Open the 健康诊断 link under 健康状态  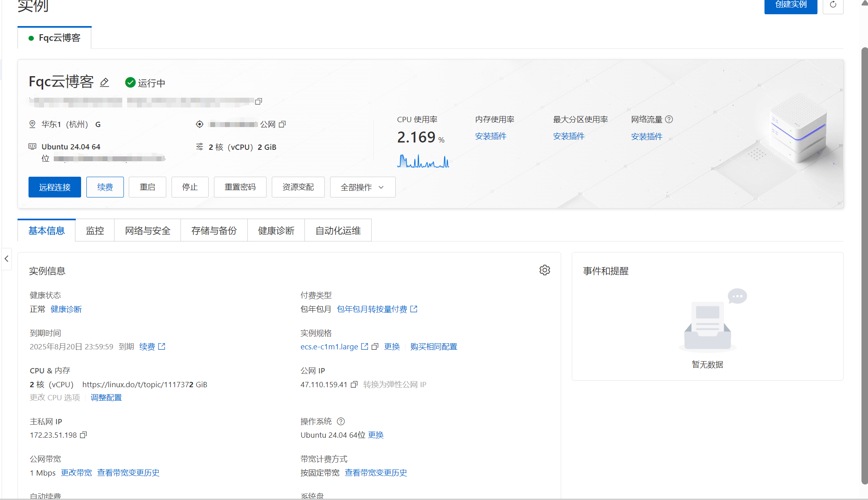pyautogui.click(x=66, y=309)
